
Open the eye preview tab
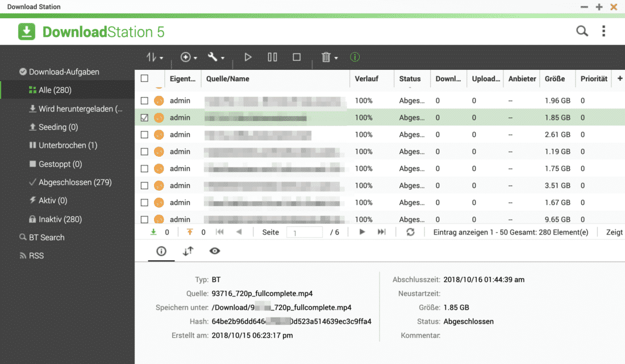pos(215,251)
